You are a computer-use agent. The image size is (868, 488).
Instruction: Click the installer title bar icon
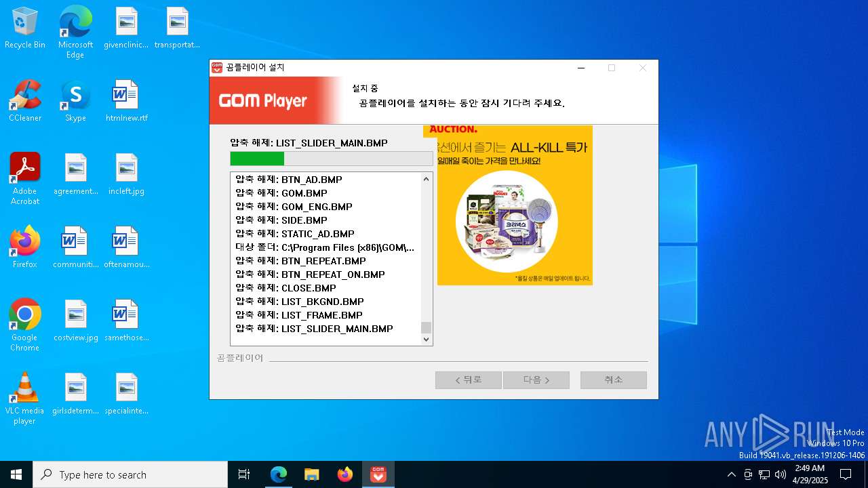[217, 68]
